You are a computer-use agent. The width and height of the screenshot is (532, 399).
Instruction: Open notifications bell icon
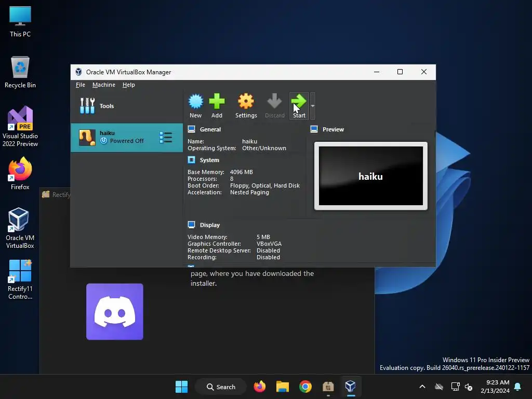coord(518,387)
